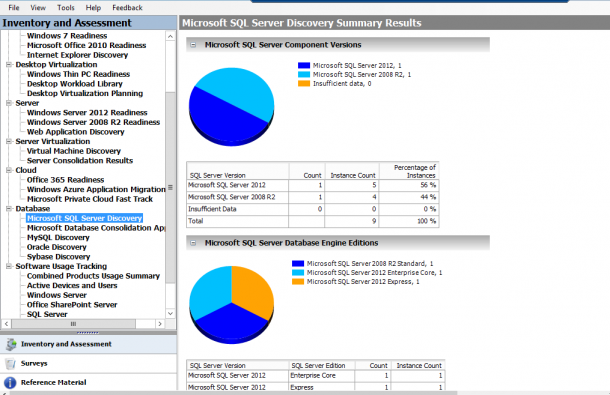The height and width of the screenshot is (395, 610).
Task: Open the Surveys section
Action: point(88,363)
